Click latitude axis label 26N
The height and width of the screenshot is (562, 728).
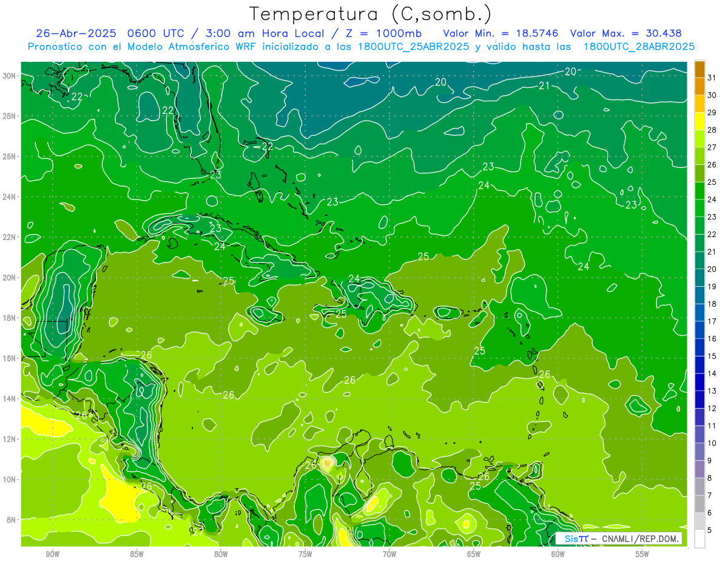tap(10, 156)
